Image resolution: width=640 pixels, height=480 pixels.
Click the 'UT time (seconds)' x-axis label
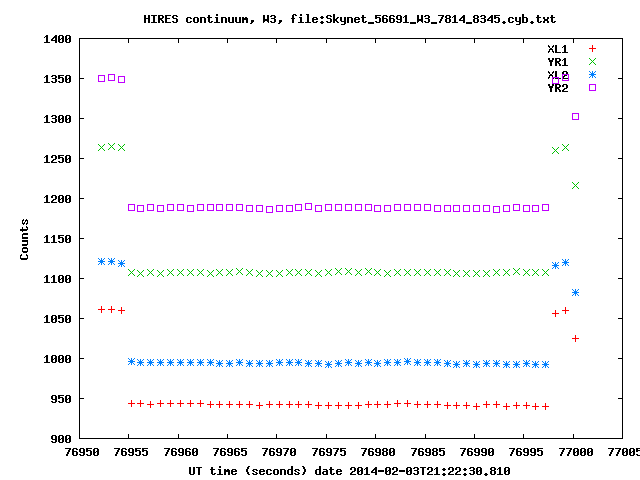[x=247, y=471]
